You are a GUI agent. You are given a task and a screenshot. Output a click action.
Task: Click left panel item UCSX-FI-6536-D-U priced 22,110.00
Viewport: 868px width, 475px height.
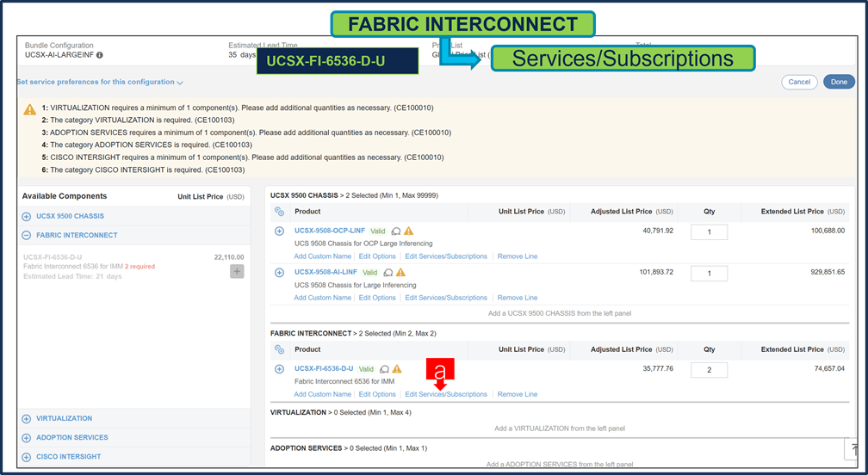point(53,257)
